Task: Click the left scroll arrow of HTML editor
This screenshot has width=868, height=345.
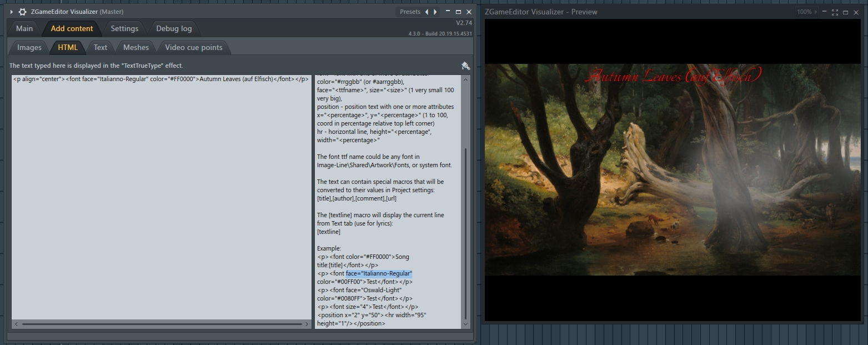Action: click(16, 324)
